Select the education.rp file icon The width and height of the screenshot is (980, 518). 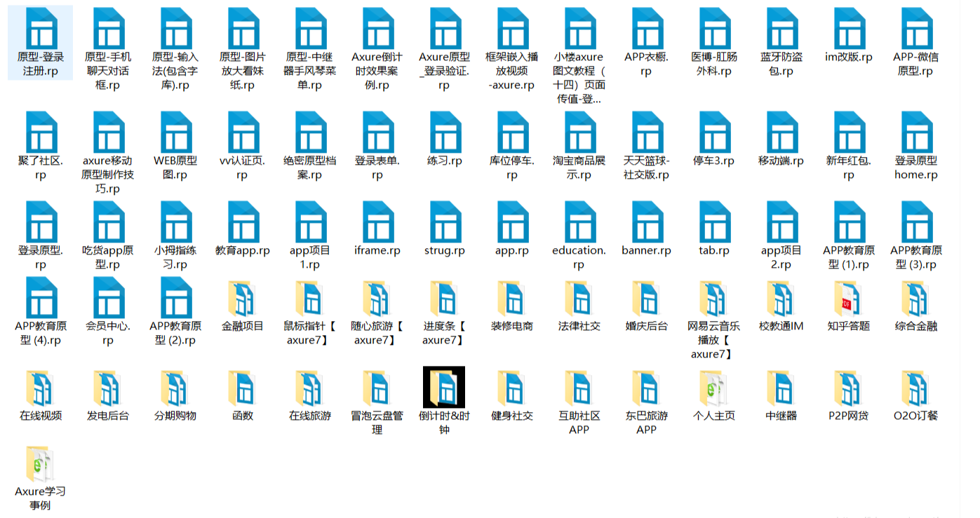tap(580, 221)
